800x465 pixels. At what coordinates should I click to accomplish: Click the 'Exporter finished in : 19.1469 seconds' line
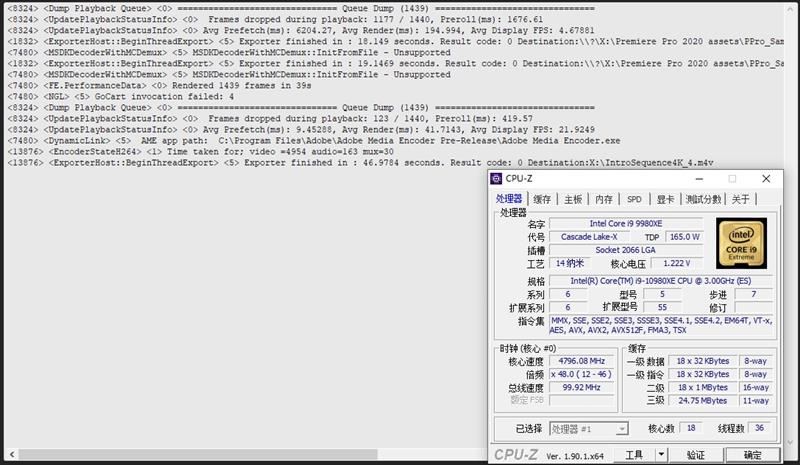coord(395,64)
